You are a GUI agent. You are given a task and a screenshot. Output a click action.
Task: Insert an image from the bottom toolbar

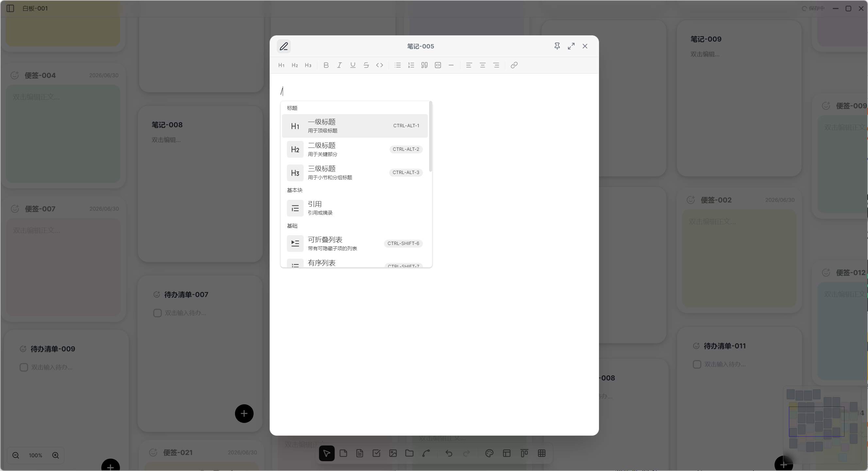pyautogui.click(x=393, y=453)
